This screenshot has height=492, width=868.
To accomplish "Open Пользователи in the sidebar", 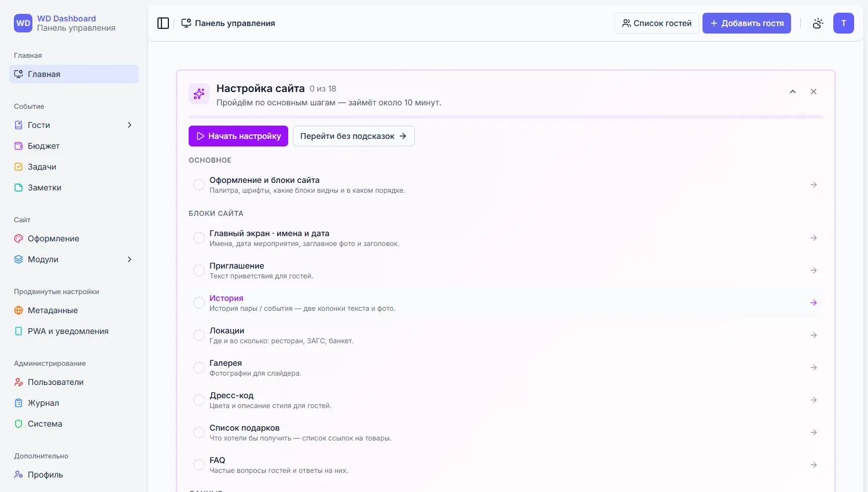I will [74, 382].
